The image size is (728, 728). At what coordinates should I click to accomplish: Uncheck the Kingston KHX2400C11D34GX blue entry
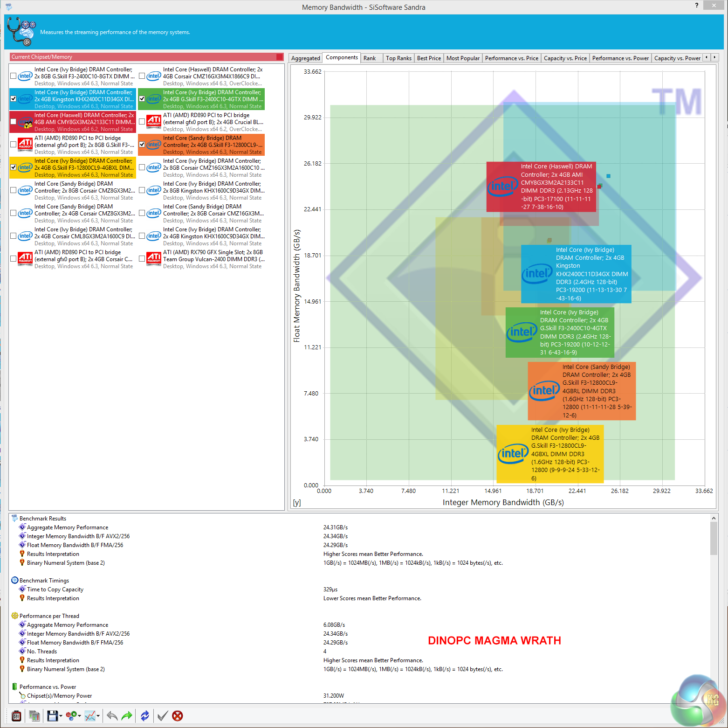(14, 99)
